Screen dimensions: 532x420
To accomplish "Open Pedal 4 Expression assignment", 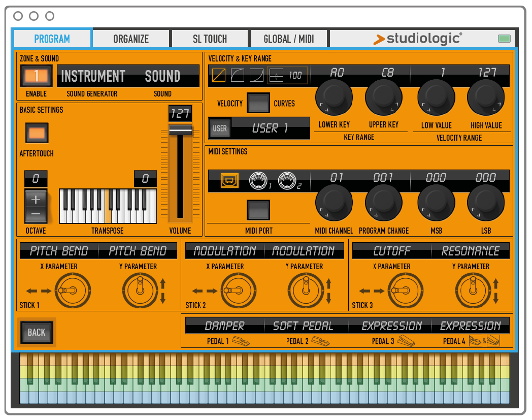I will pyautogui.click(x=471, y=326).
